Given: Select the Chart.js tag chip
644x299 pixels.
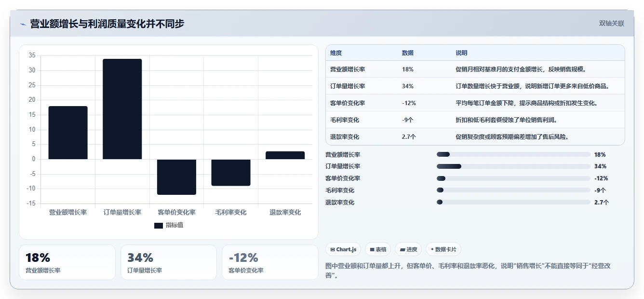Looking at the screenshot, I should (x=343, y=249).
